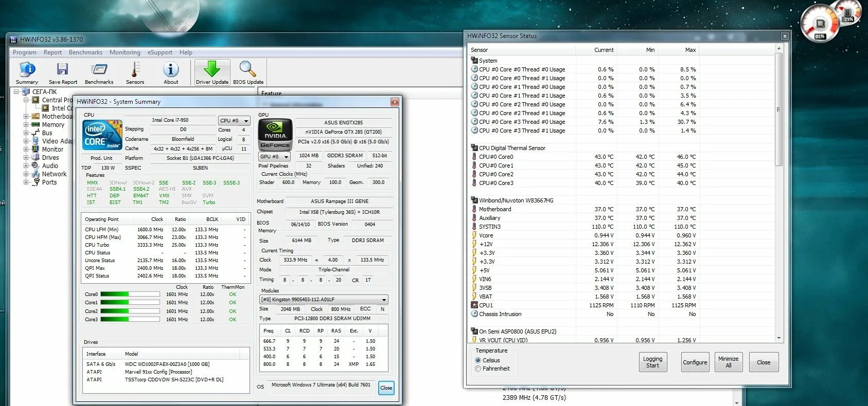Click CPU1 fan sensor icon
Image resolution: width=868 pixels, height=406 pixels.
(474, 305)
